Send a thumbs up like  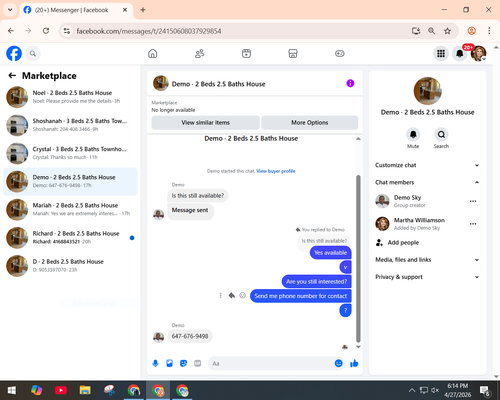354,363
